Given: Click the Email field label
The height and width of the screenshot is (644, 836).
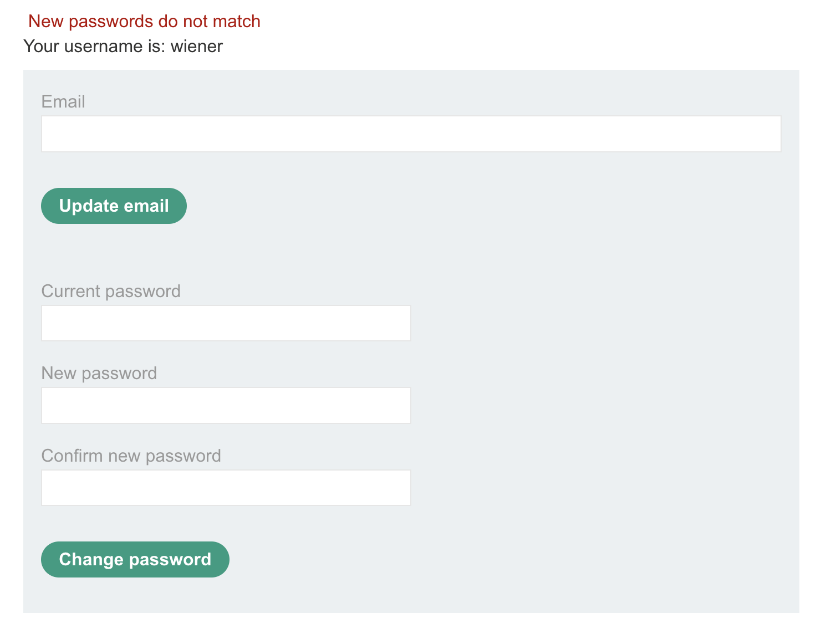Looking at the screenshot, I should pos(63,101).
